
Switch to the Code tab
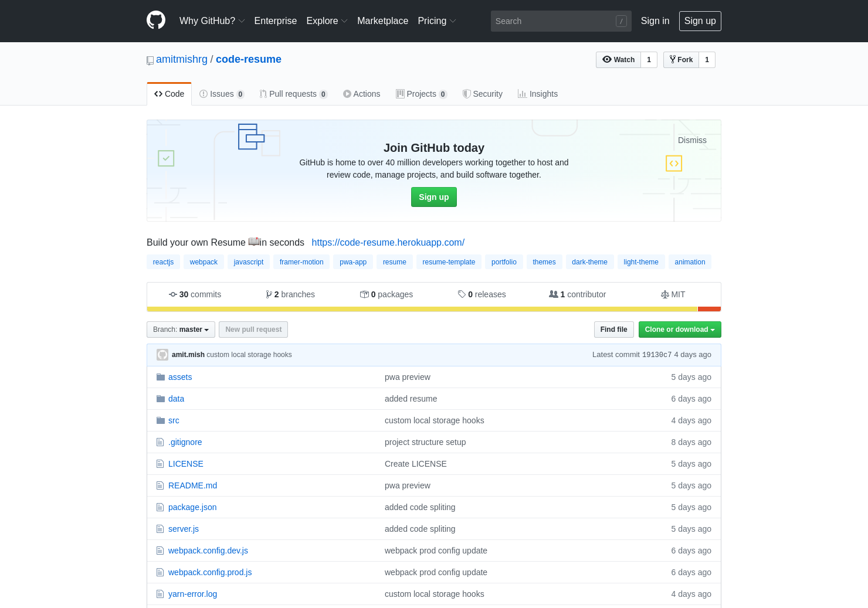tap(169, 94)
